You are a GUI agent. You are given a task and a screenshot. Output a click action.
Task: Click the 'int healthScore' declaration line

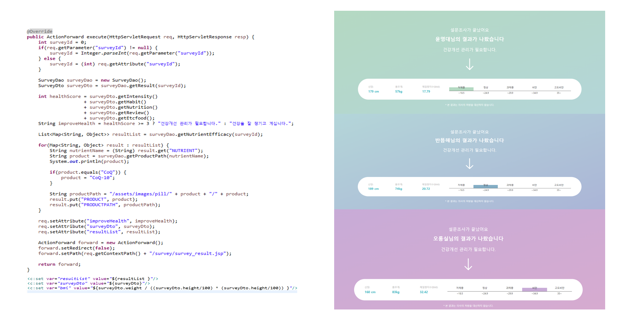(98, 96)
